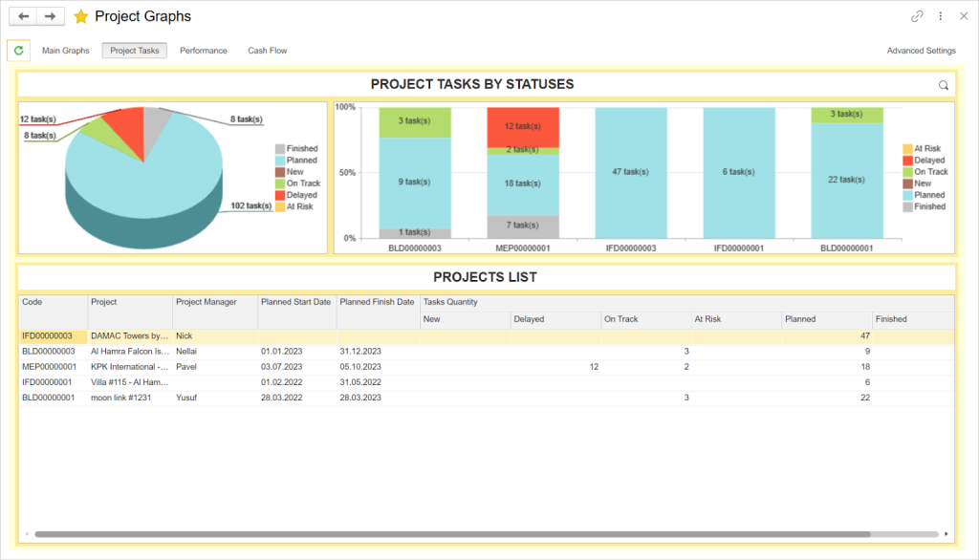The width and height of the screenshot is (979, 560).
Task: Close the Project Graphs window
Action: point(964,15)
